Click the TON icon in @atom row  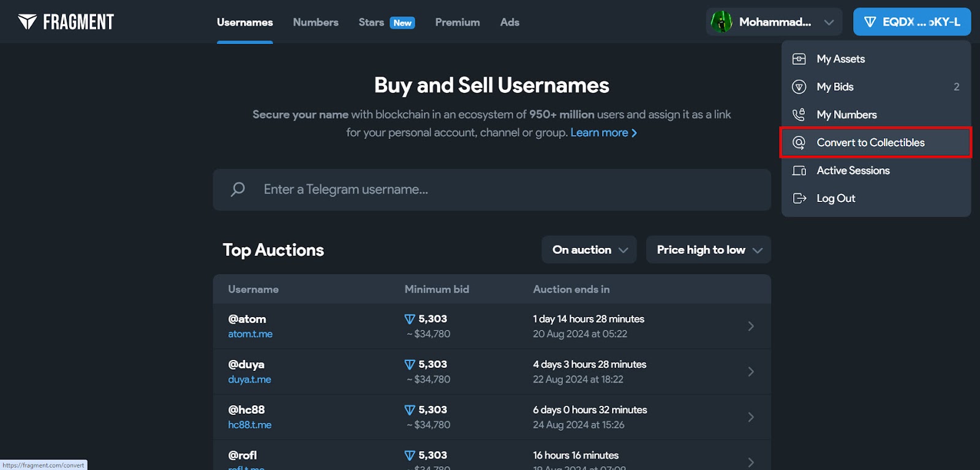(410, 319)
